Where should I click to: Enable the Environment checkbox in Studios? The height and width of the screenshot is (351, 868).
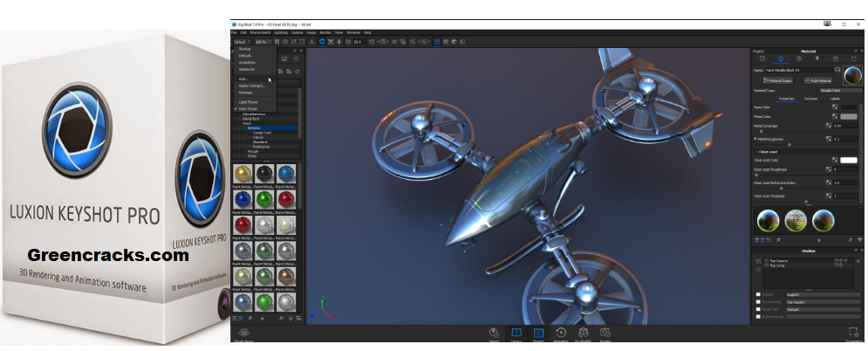click(x=758, y=302)
